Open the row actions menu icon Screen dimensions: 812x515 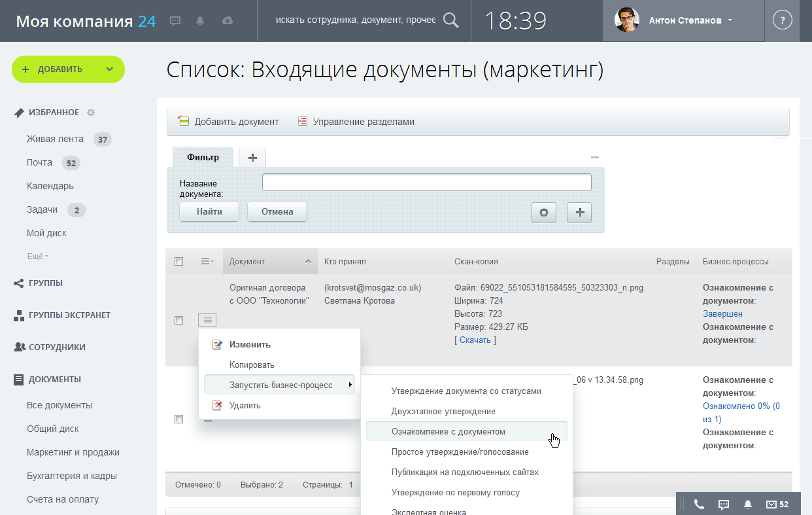(x=207, y=320)
